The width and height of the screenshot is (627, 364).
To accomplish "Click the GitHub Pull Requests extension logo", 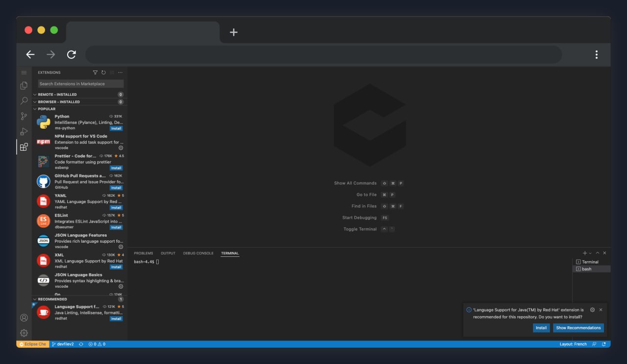I will [x=44, y=182].
